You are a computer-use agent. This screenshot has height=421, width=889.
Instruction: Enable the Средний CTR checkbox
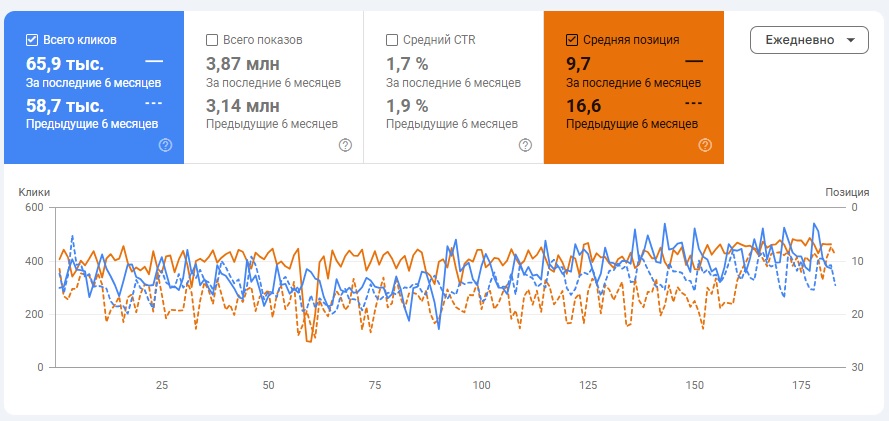[392, 40]
